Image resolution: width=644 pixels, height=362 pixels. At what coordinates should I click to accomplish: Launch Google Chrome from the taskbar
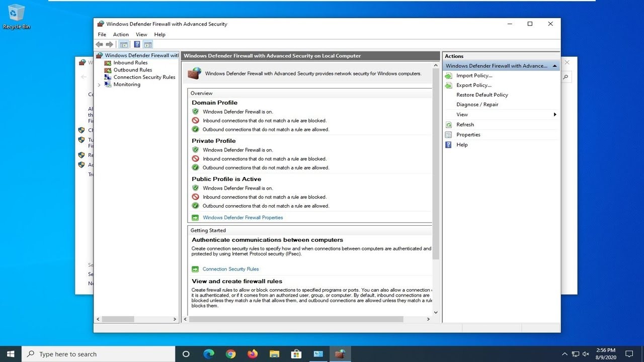point(230,354)
